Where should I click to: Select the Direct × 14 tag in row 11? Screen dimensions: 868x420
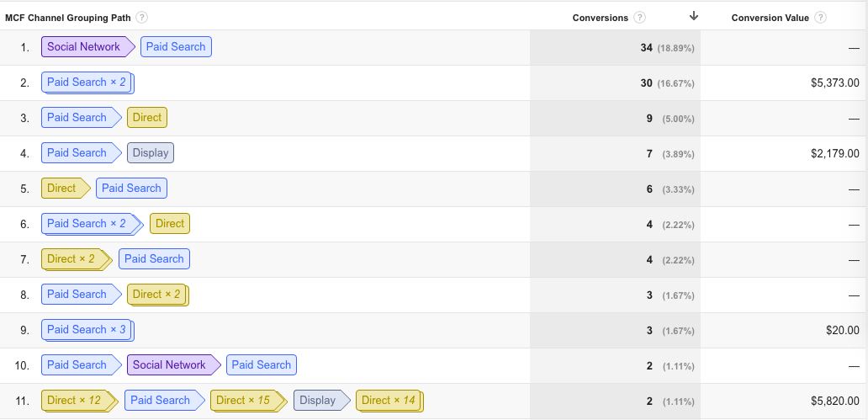(x=389, y=401)
